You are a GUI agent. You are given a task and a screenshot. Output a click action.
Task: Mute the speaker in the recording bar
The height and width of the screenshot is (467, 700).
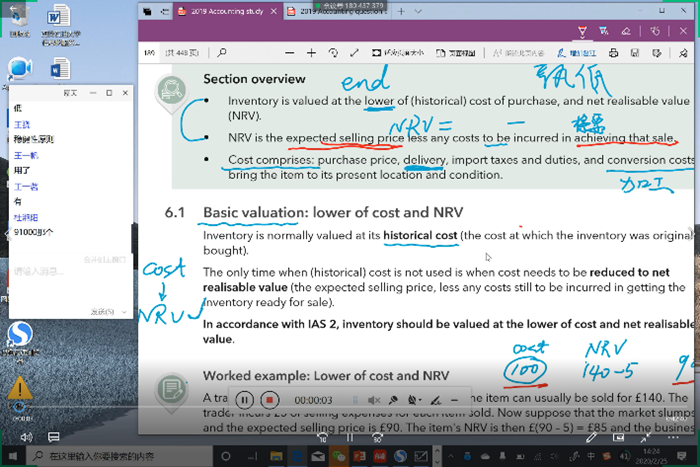point(373,400)
